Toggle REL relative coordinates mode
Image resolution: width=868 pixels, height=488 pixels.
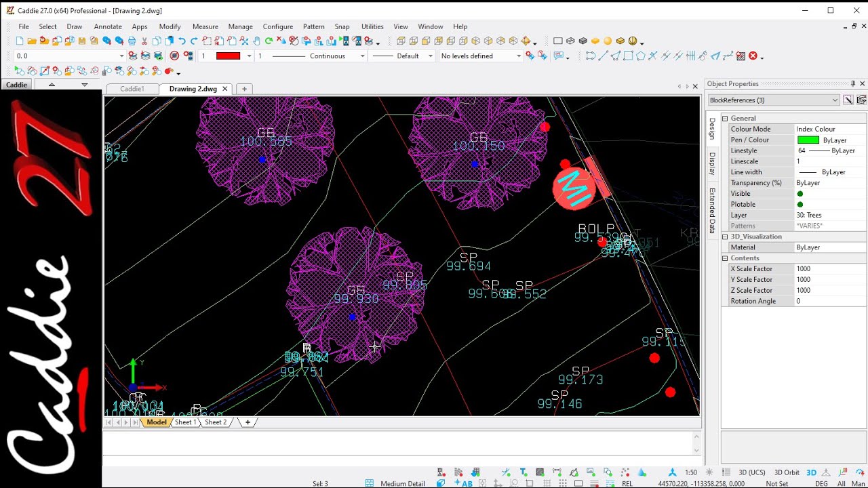[x=627, y=483]
